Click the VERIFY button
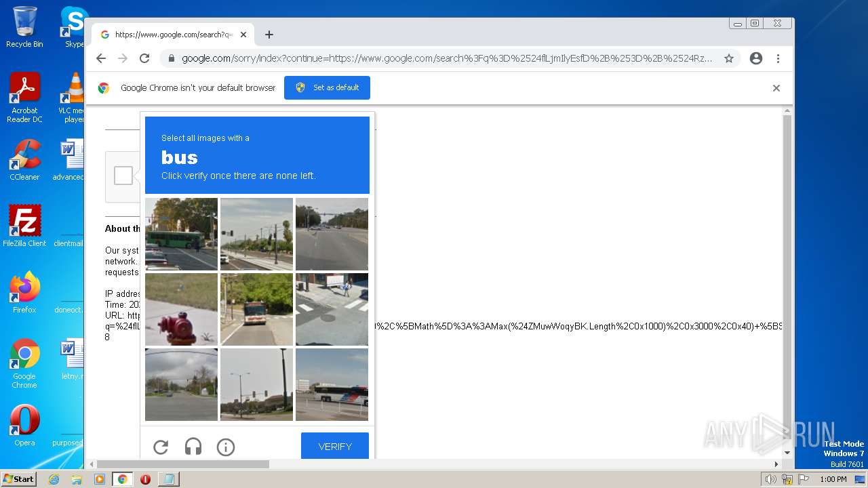Image resolution: width=868 pixels, height=488 pixels. pyautogui.click(x=335, y=446)
